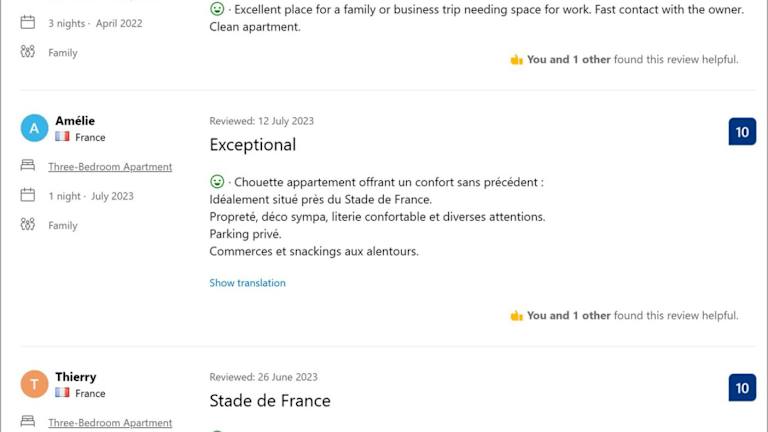Click the reviewer name Thierry
The height and width of the screenshot is (432, 768).
76,377
